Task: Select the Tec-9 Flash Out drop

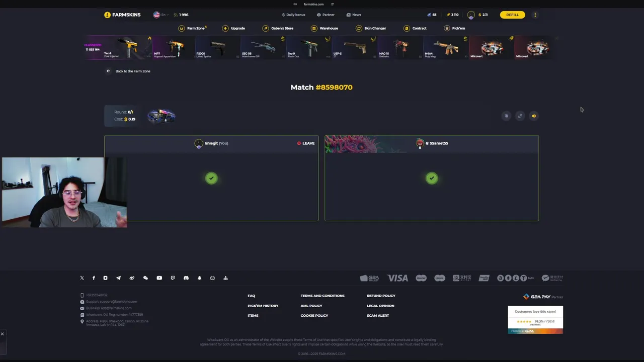Action: 308,48
